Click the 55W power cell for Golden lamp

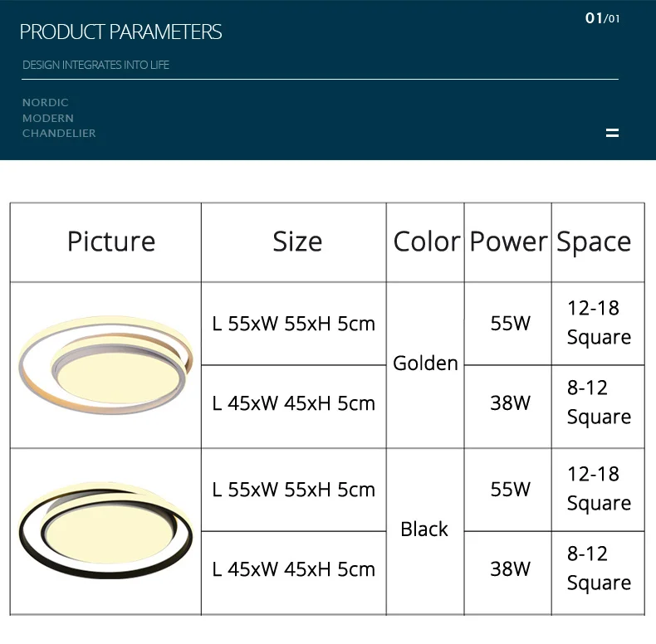[x=510, y=324]
